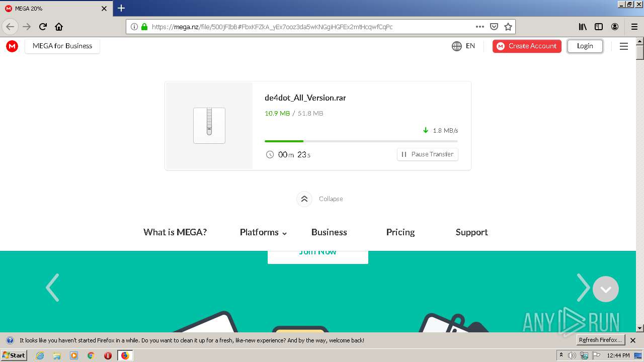Image resolution: width=644 pixels, height=362 pixels.
Task: Open page actions three-dots menu
Action: [x=480, y=27]
